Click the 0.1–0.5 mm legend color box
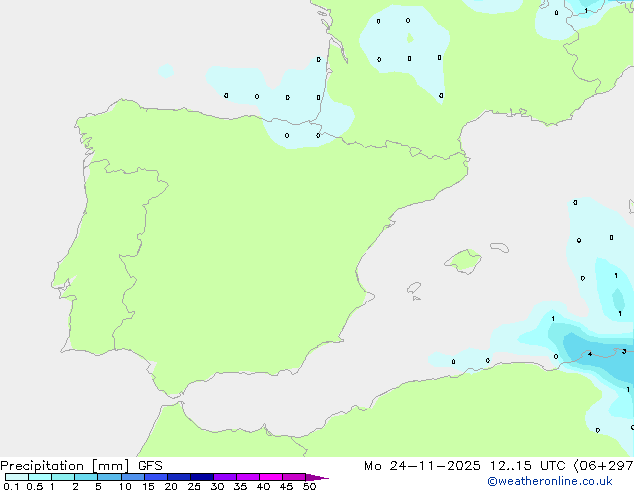Viewport: 634px width, 490px height. [17, 477]
